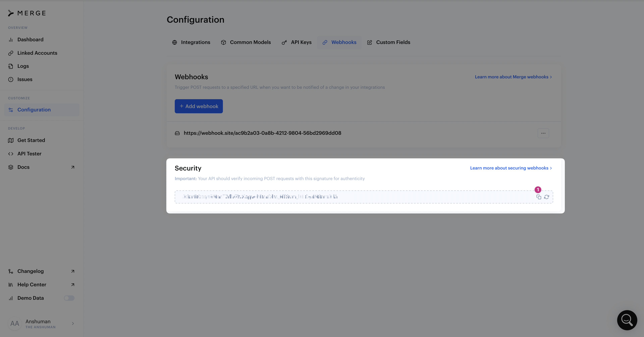Click the Demo Data chart icon

tap(11, 298)
